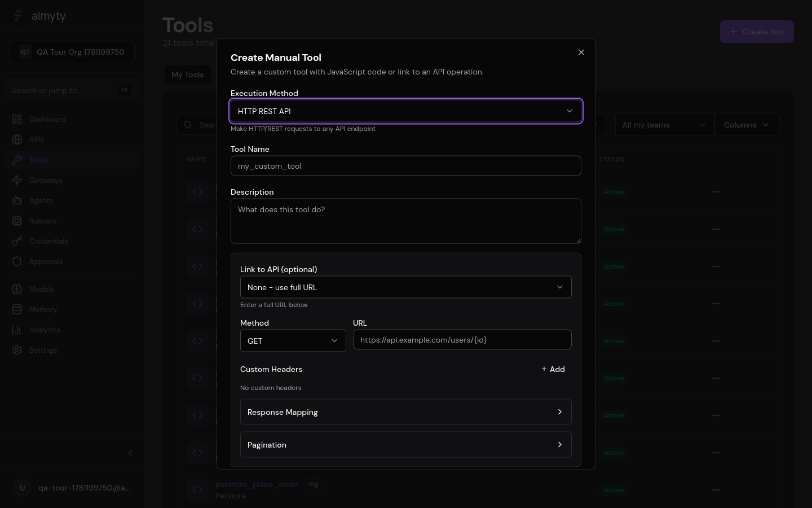Click the Create Tool button

pos(757,32)
